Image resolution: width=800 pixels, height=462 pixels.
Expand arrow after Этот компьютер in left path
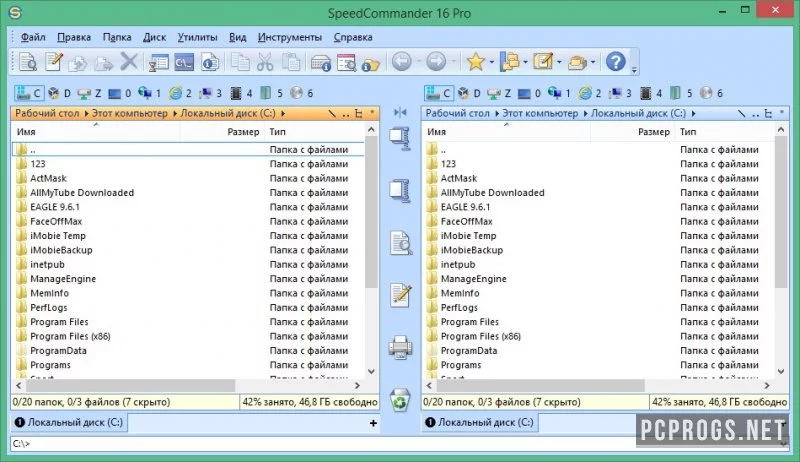click(x=175, y=113)
